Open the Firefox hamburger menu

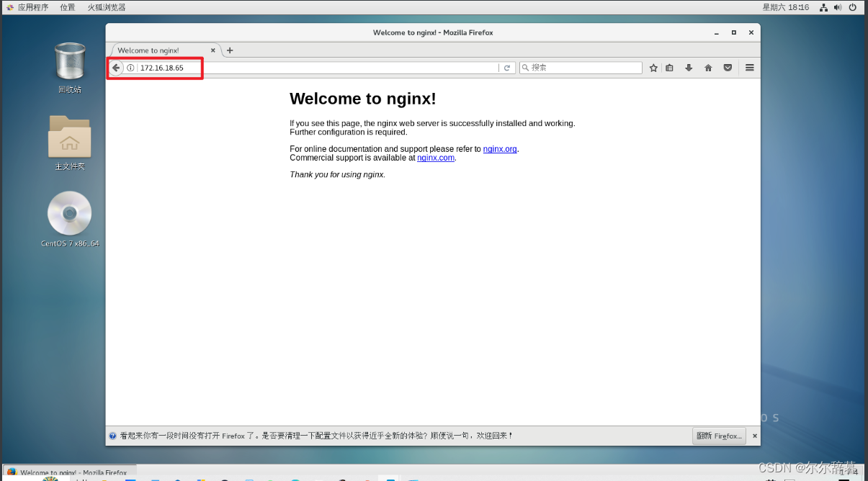coord(750,68)
